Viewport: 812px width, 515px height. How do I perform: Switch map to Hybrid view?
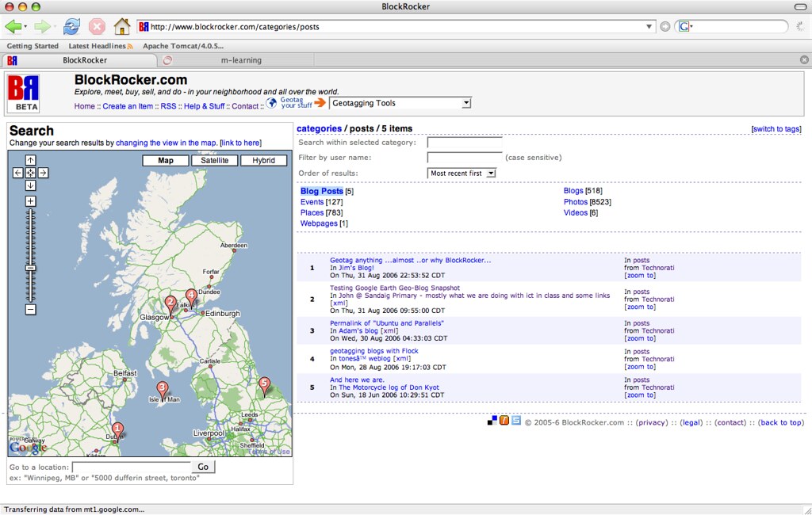tap(263, 161)
